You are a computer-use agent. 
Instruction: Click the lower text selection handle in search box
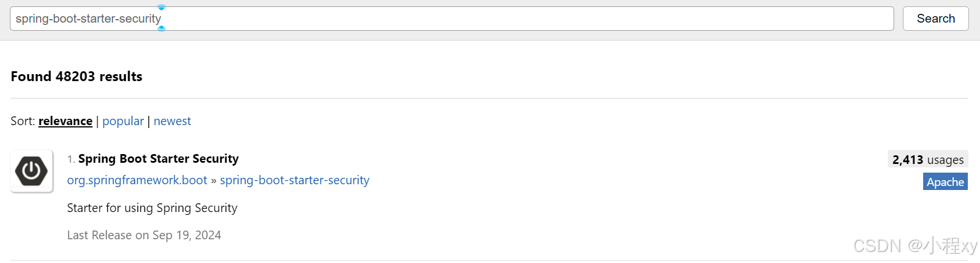[x=162, y=28]
